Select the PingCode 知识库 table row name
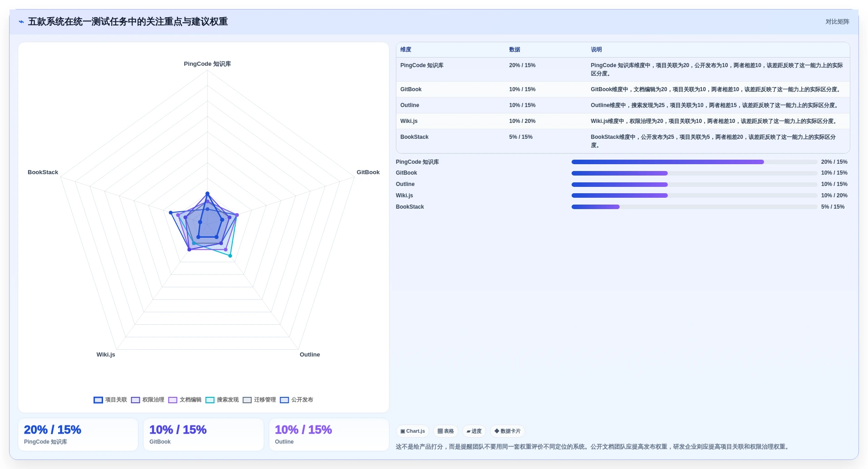This screenshot has height=469, width=868. 422,65
